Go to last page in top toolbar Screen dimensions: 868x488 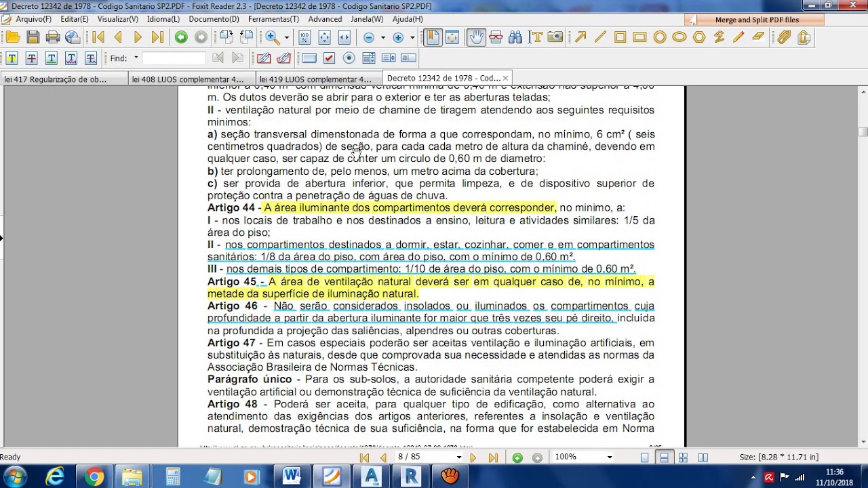157,37
